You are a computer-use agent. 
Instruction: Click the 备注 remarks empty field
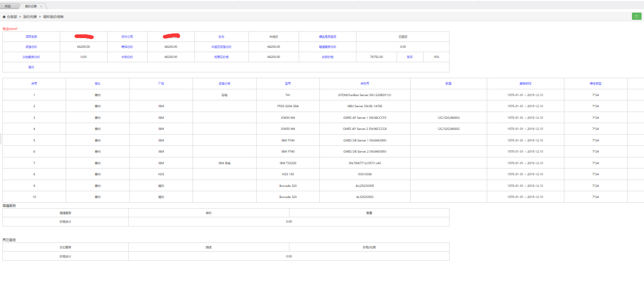[x=254, y=67]
